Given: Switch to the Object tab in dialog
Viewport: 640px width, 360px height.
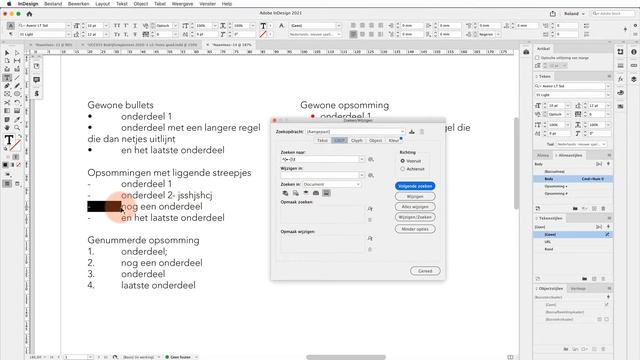Looking at the screenshot, I should click(376, 140).
